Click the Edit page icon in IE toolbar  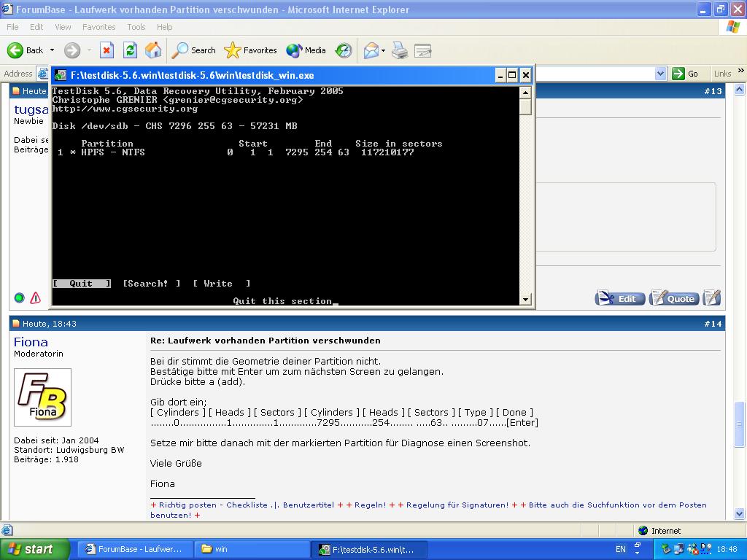(422, 50)
